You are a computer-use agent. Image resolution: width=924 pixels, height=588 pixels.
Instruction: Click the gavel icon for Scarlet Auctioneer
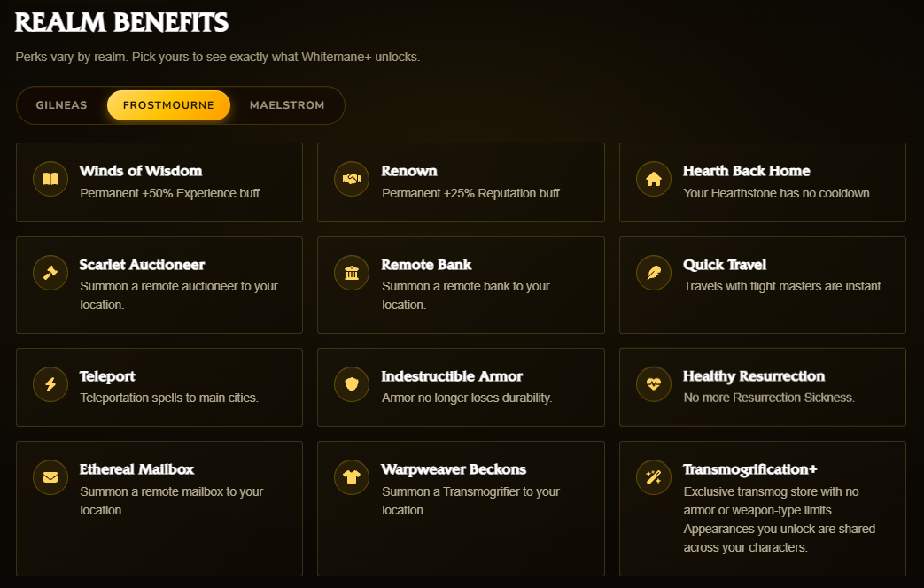pyautogui.click(x=50, y=273)
